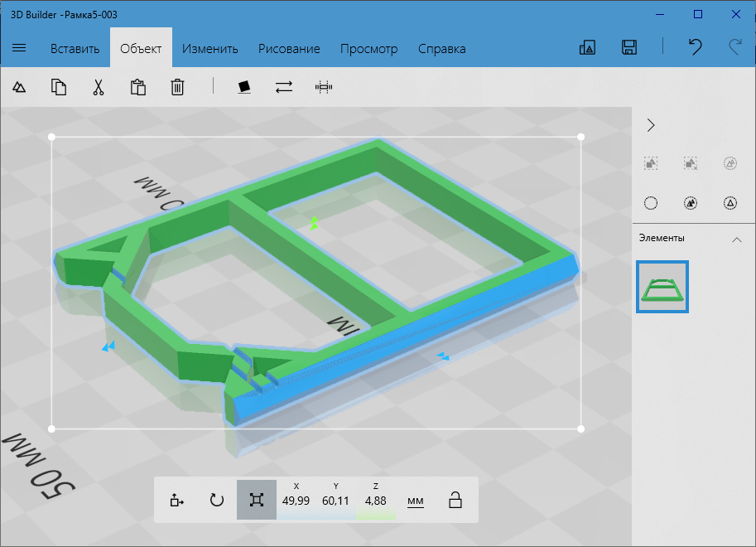Open the hamburger menu
This screenshot has height=547, width=756.
click(19, 48)
